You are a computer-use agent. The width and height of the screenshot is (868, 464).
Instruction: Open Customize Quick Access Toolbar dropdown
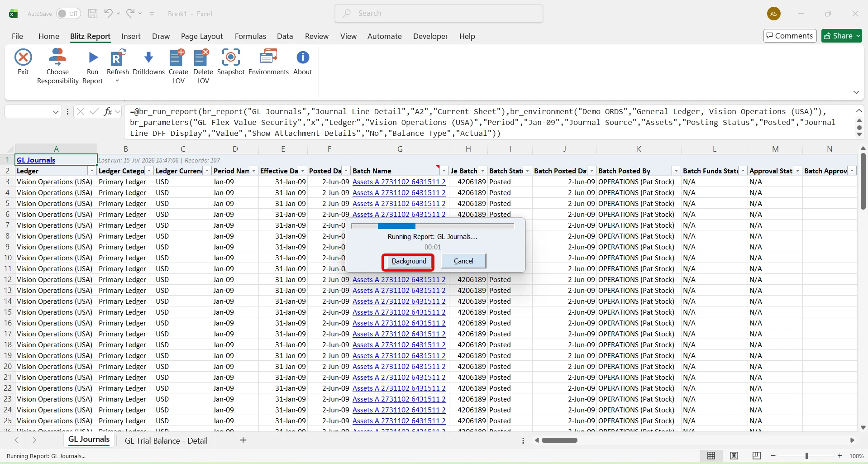click(152, 14)
